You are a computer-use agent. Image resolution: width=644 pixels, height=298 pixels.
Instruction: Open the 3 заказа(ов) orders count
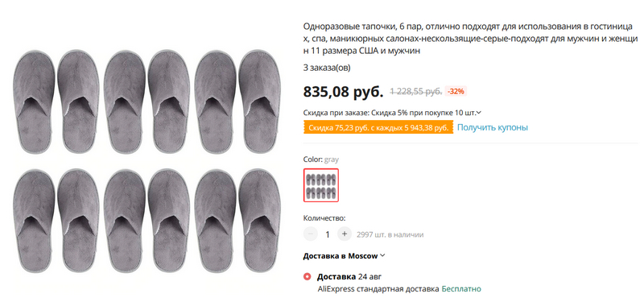[327, 68]
